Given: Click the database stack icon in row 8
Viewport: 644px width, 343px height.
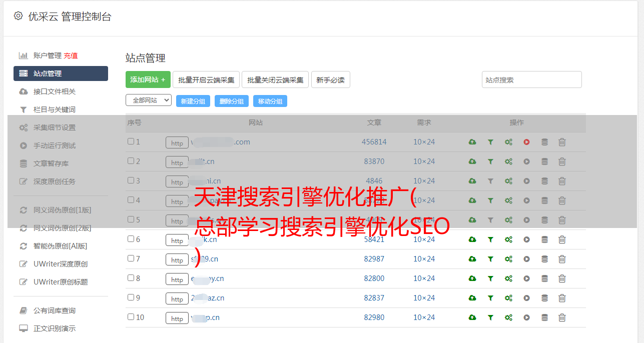Looking at the screenshot, I should [544, 278].
